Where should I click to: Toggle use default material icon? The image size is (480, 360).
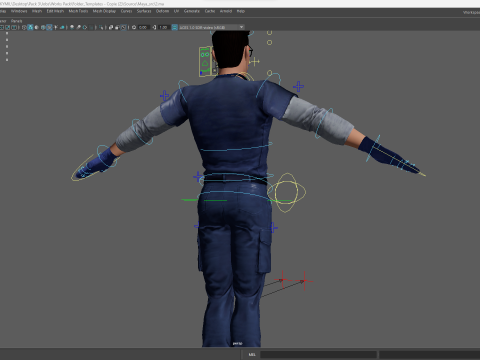click(37, 27)
